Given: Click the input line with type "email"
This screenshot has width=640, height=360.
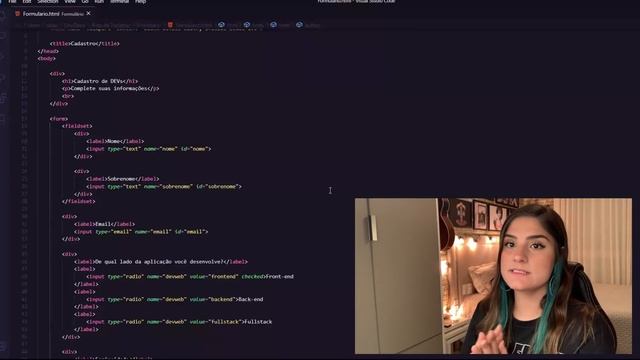Looking at the screenshot, I should pyautogui.click(x=141, y=232).
